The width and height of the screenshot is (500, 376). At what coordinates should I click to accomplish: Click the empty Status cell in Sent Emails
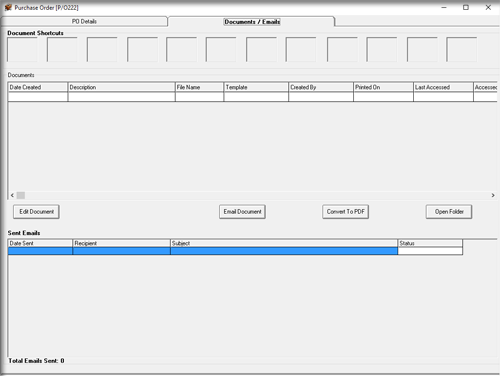point(430,251)
